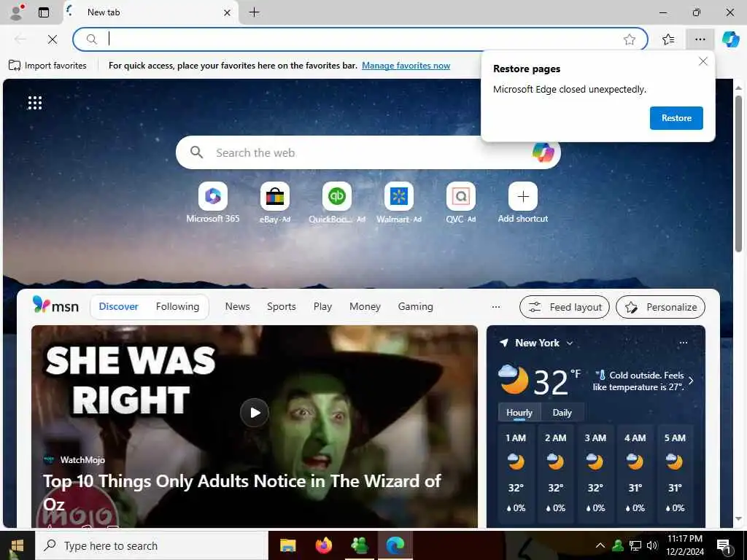The image size is (747, 560).
Task: Open the Favorites list icon
Action: tap(668, 39)
